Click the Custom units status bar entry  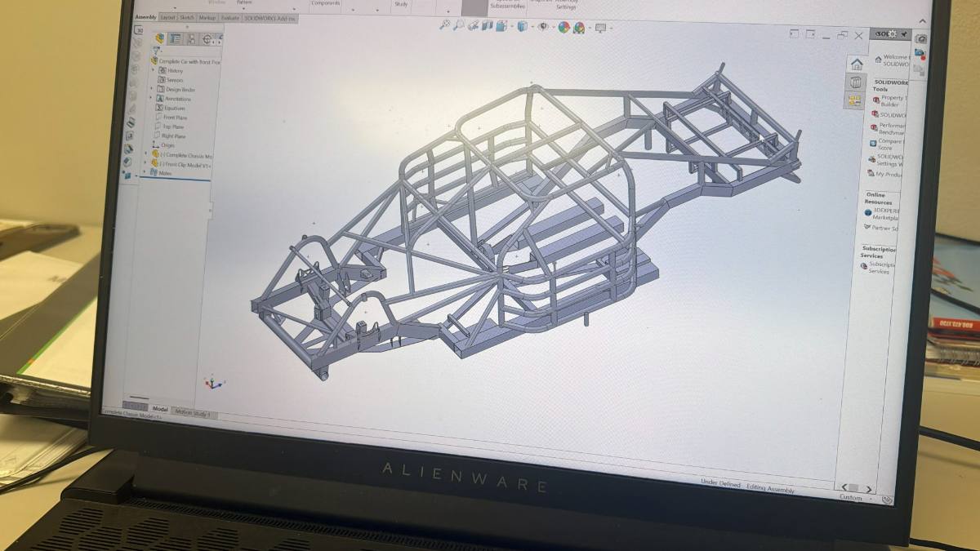850,497
